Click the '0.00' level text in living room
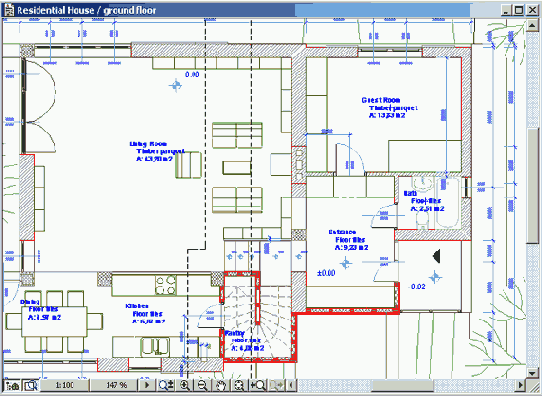 [x=192, y=74]
